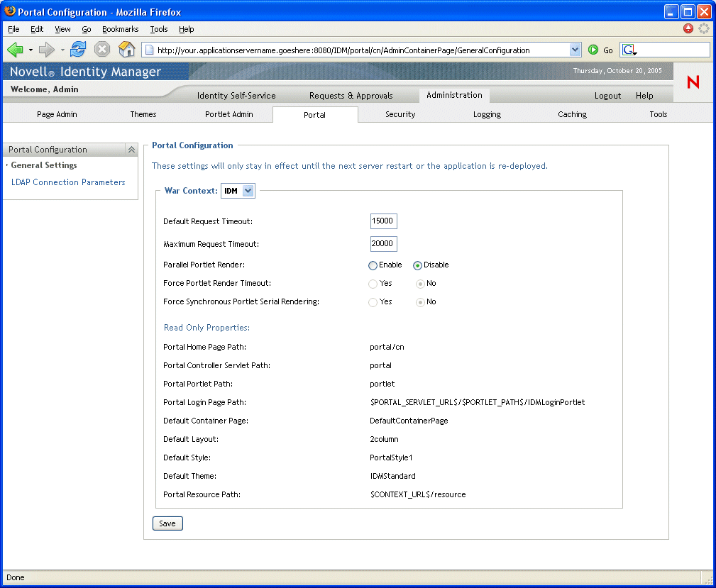Open the Portlet Admin tab

click(229, 114)
